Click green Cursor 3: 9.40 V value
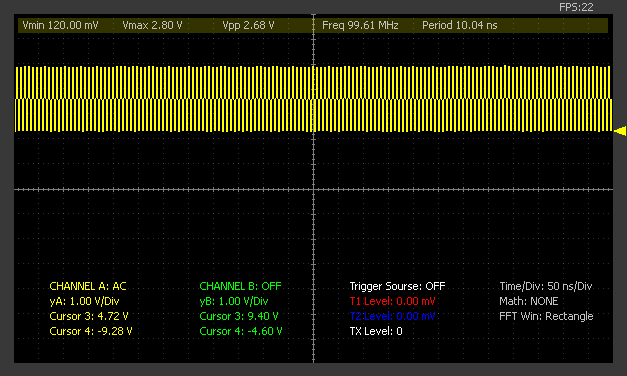This screenshot has width=627, height=376. tap(239, 316)
